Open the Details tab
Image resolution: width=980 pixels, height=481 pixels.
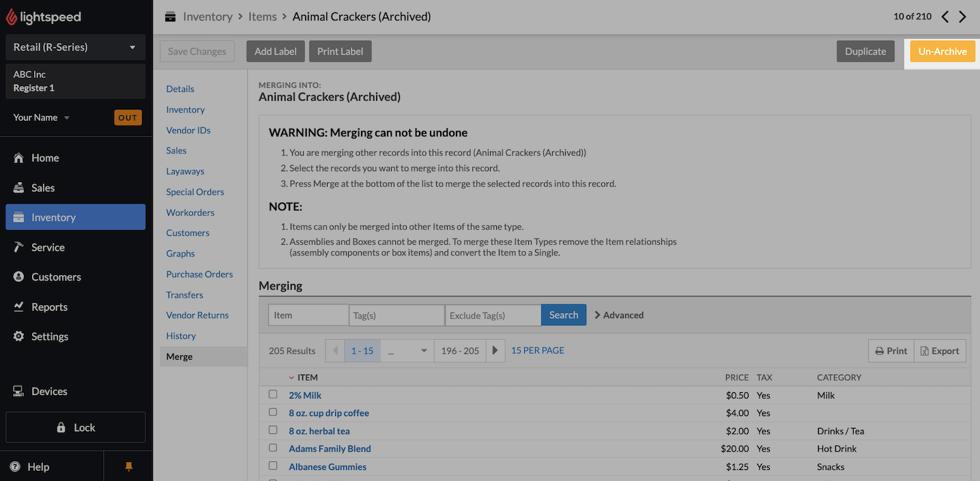point(180,89)
